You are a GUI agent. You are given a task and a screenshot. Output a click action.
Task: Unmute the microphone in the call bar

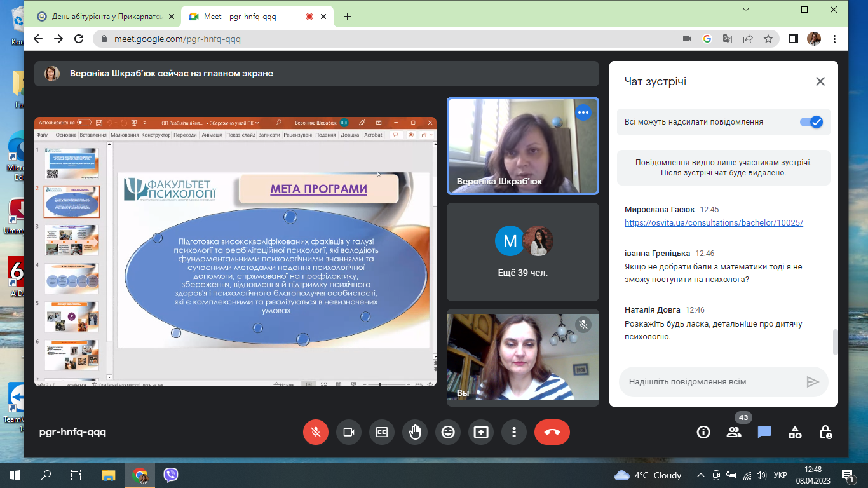pos(316,432)
